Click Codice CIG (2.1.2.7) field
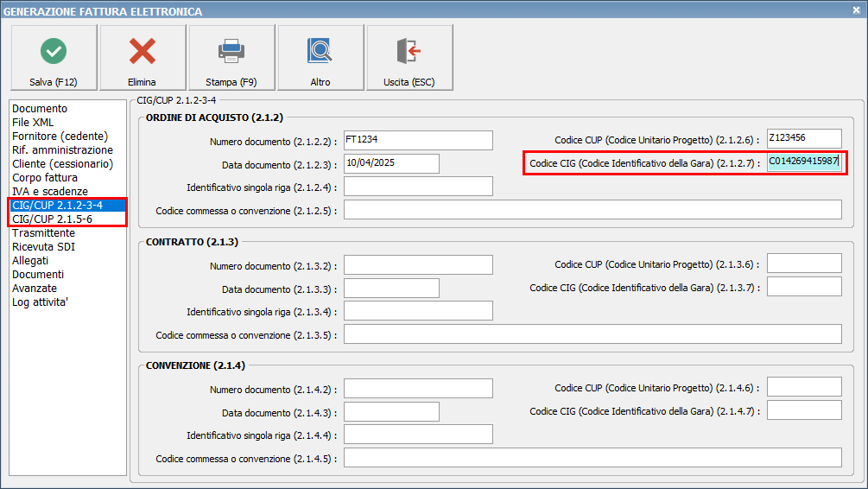The image size is (868, 489). point(804,162)
